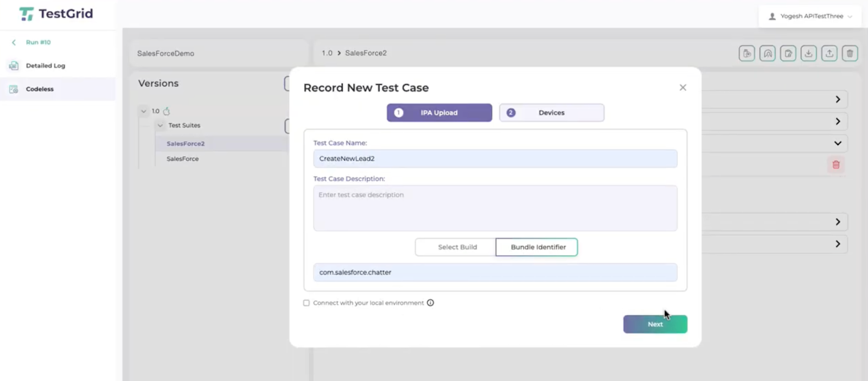Click the Versions heading
This screenshot has width=868, height=381.
(158, 84)
